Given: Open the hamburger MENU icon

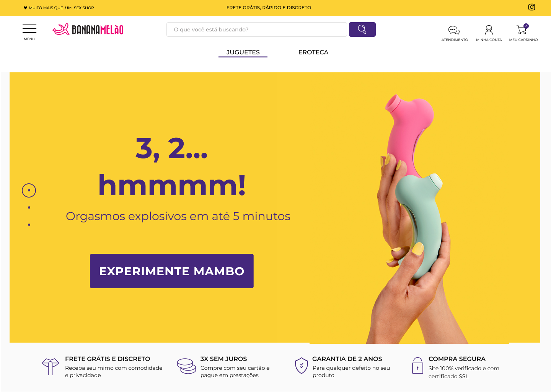Looking at the screenshot, I should pos(29,29).
